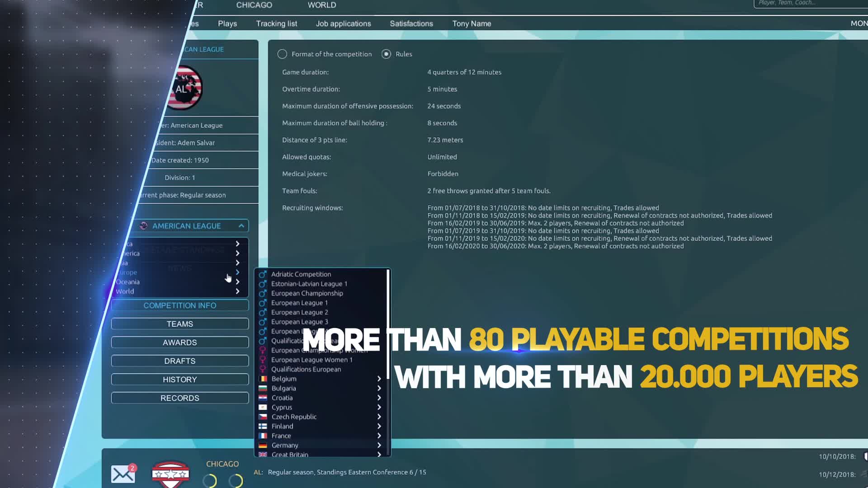This screenshot has height=488, width=868.
Task: Click male icon beside Adriatic Competition
Action: point(262,274)
